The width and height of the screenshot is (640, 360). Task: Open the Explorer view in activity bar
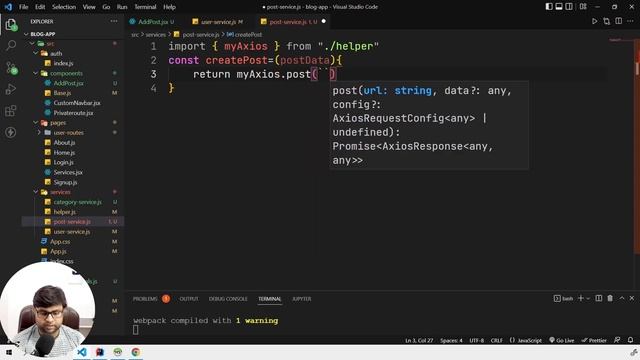(x=11, y=24)
